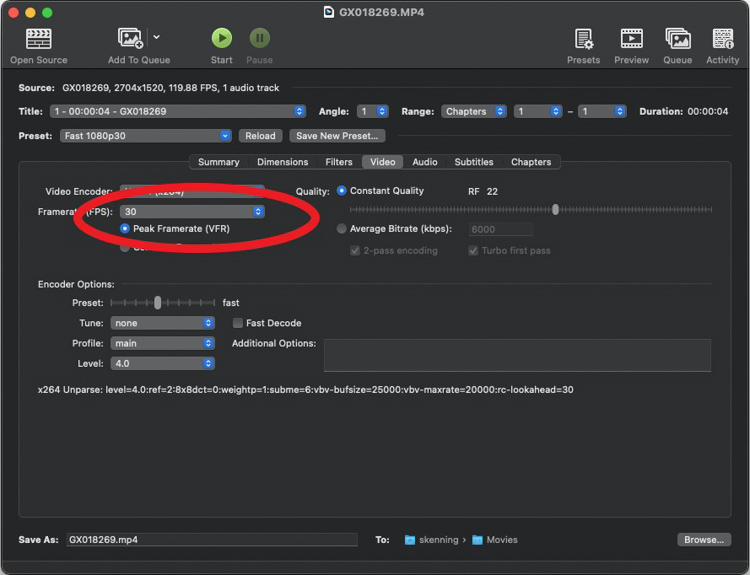Open the Title dropdown 1 - 00:00:04 - GX018269

(177, 111)
